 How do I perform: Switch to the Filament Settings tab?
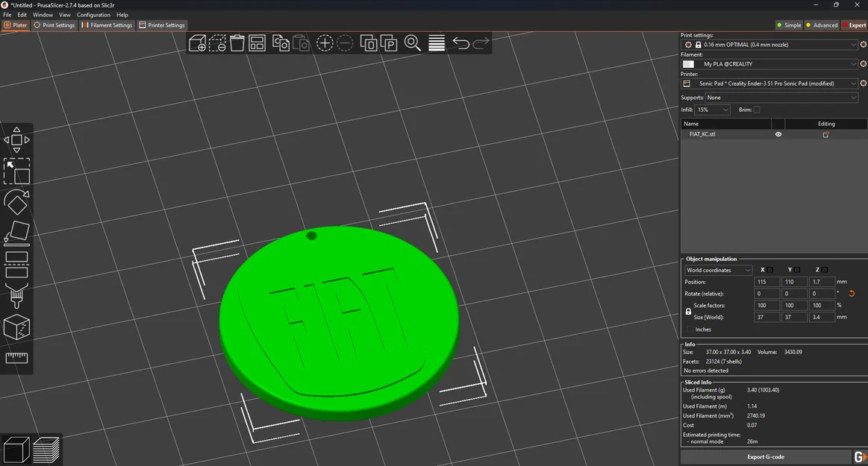point(107,25)
